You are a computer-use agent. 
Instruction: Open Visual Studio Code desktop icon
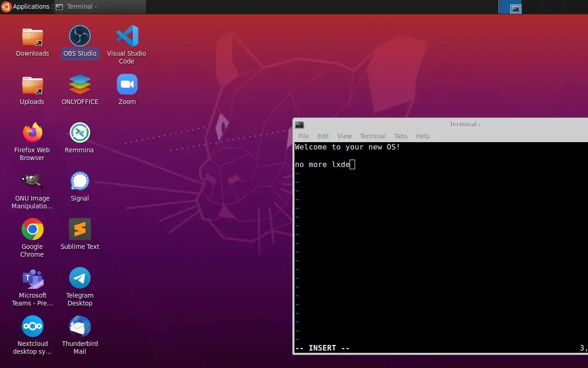[127, 36]
